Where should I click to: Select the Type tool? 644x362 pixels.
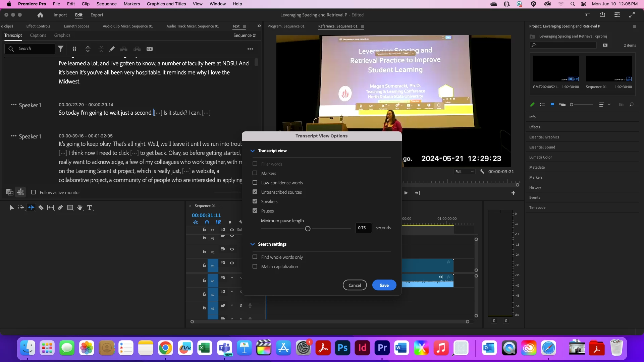pos(90,208)
